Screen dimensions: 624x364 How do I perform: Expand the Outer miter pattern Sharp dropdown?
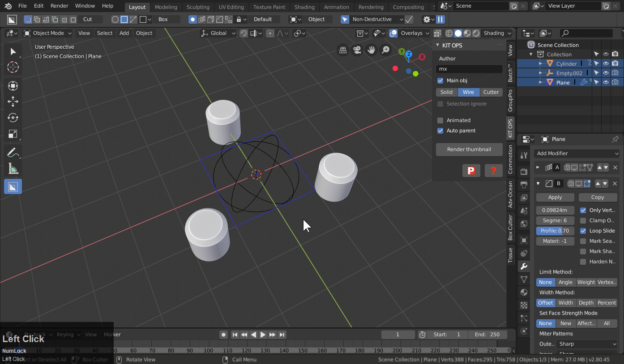(x=587, y=344)
